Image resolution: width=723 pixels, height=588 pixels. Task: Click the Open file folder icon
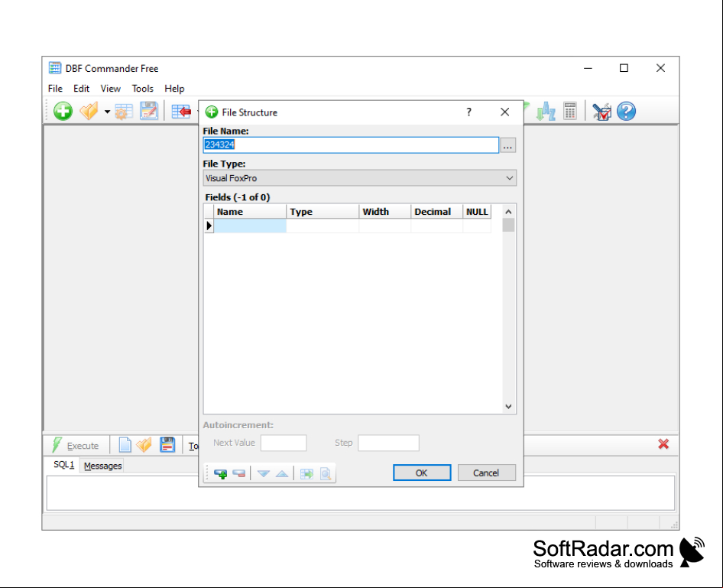[89, 111]
